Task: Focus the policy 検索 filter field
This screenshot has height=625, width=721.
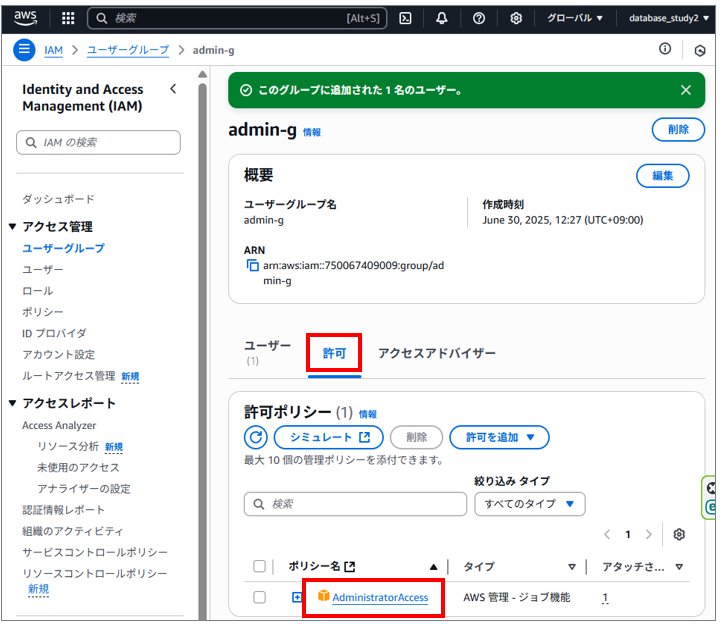Action: (x=355, y=504)
